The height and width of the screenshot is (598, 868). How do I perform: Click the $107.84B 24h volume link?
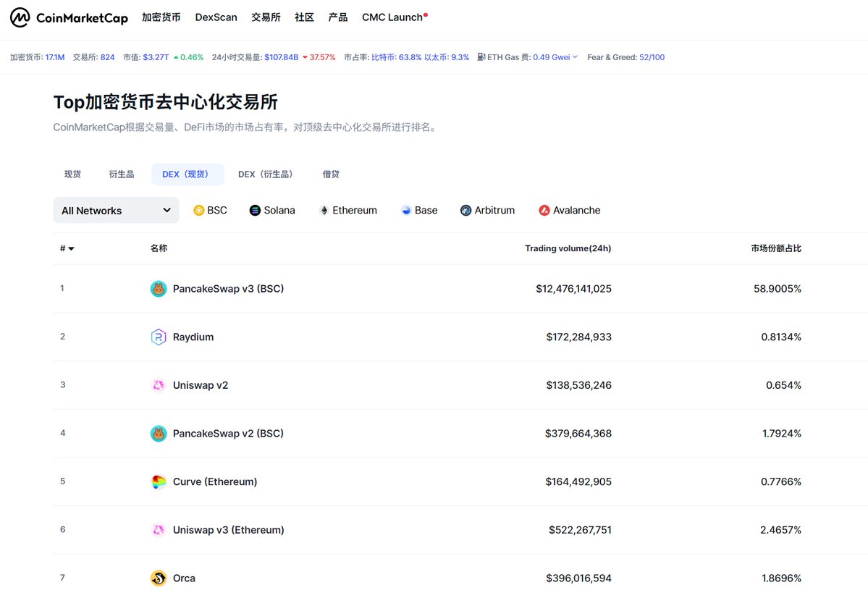coord(281,57)
